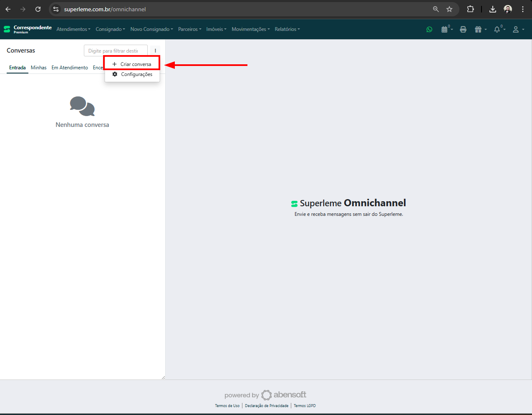This screenshot has height=415, width=532.
Task: Expand the Atendimentos dropdown
Action: [x=73, y=29]
